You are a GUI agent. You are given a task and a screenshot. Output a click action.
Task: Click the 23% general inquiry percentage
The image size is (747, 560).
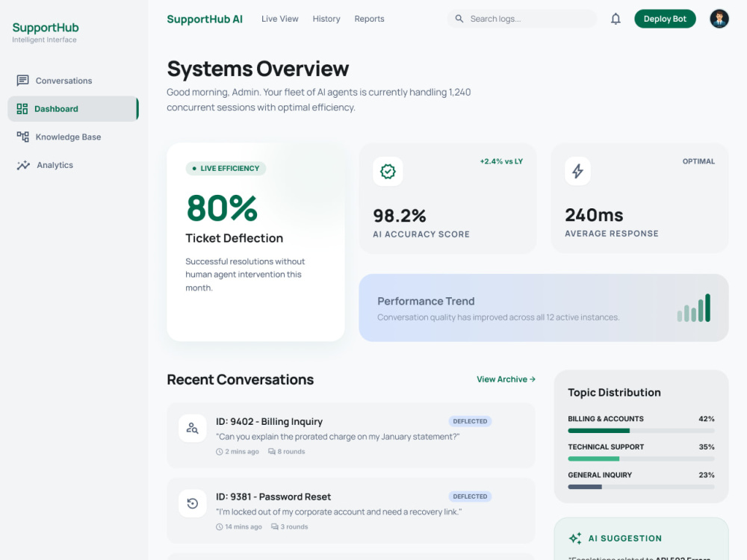click(x=706, y=475)
